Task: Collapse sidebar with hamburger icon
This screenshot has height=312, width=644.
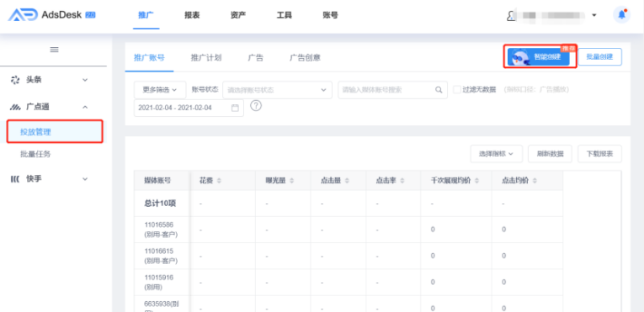Action: click(x=54, y=50)
